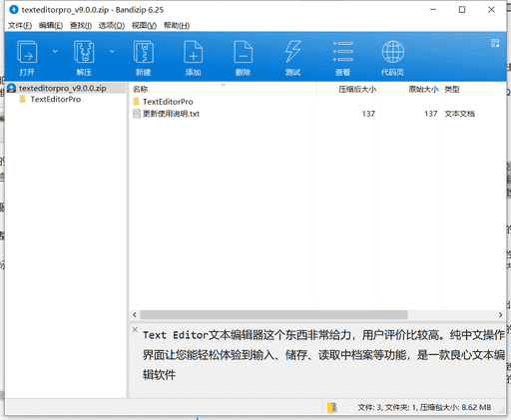Sort by 名称 column header

140,89
